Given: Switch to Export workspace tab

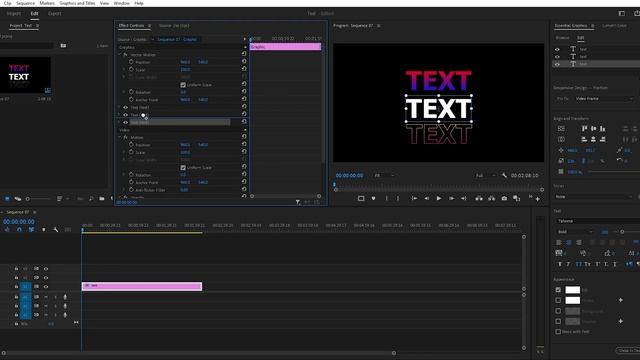Looking at the screenshot, I should point(54,13).
